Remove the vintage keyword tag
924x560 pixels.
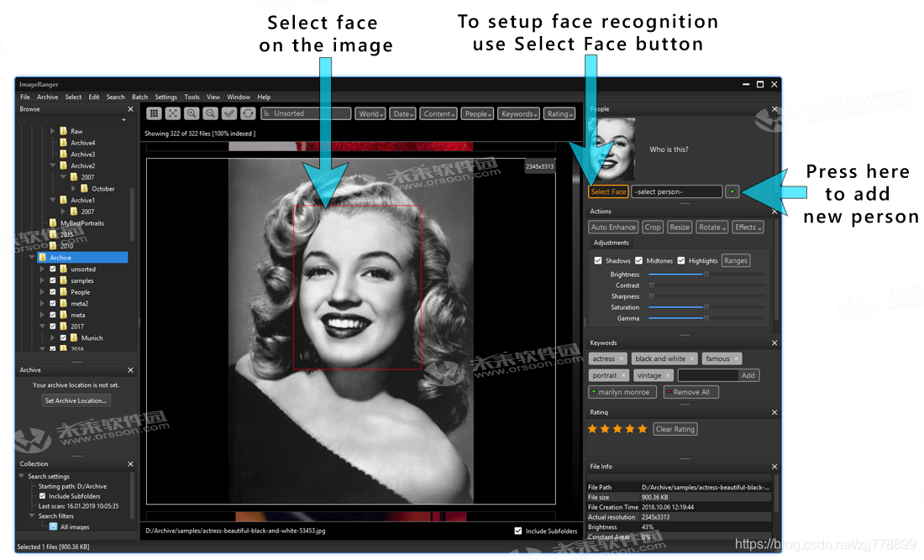click(x=668, y=375)
